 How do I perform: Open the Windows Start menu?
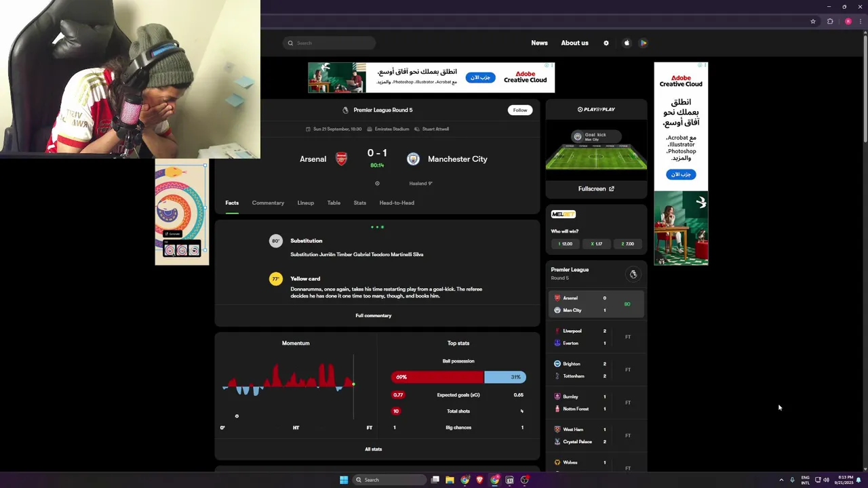coord(344,480)
